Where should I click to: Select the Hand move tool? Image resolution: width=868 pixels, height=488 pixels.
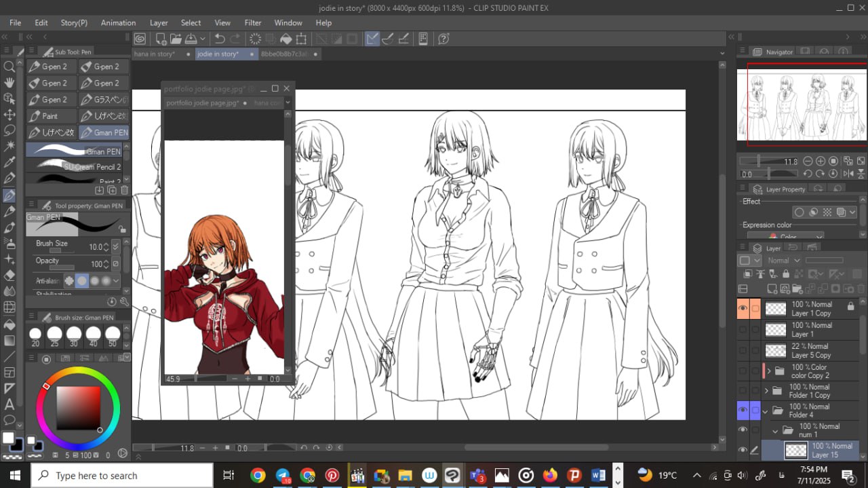pos(9,83)
